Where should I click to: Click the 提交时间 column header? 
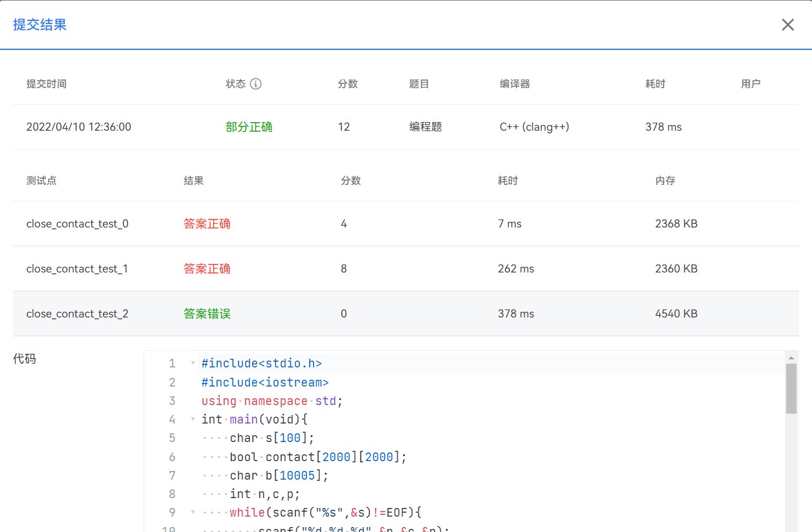(47, 83)
